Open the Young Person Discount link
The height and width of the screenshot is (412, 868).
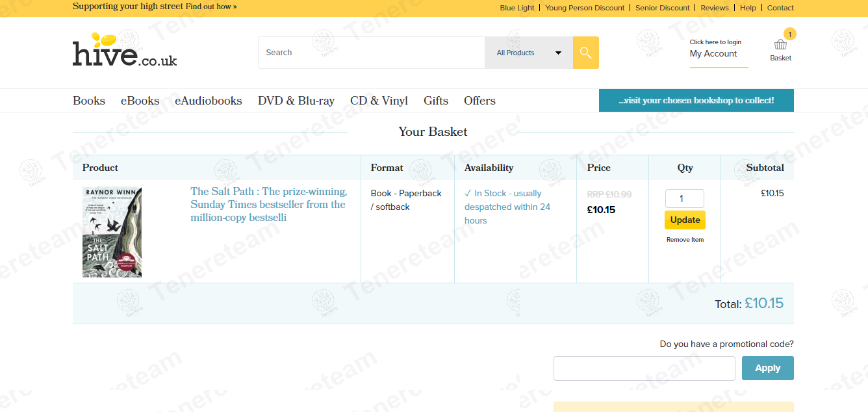click(x=585, y=8)
